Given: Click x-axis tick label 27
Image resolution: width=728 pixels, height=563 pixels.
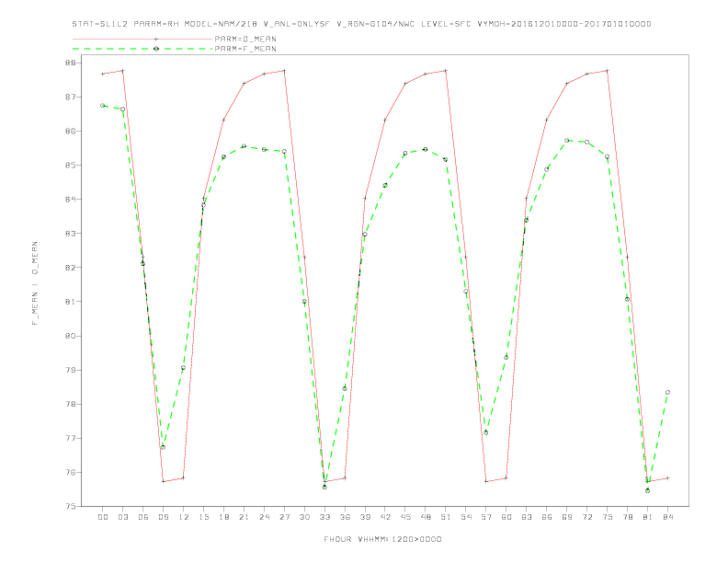Looking at the screenshot, I should click(284, 517).
